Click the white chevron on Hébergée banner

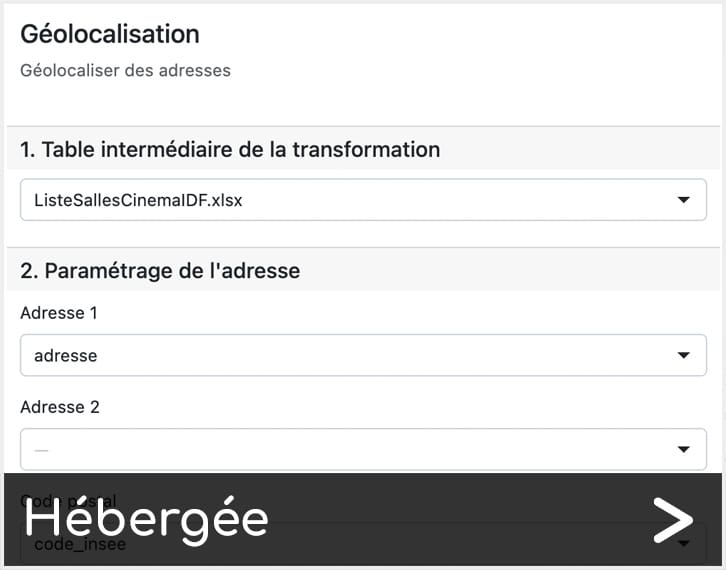(672, 520)
